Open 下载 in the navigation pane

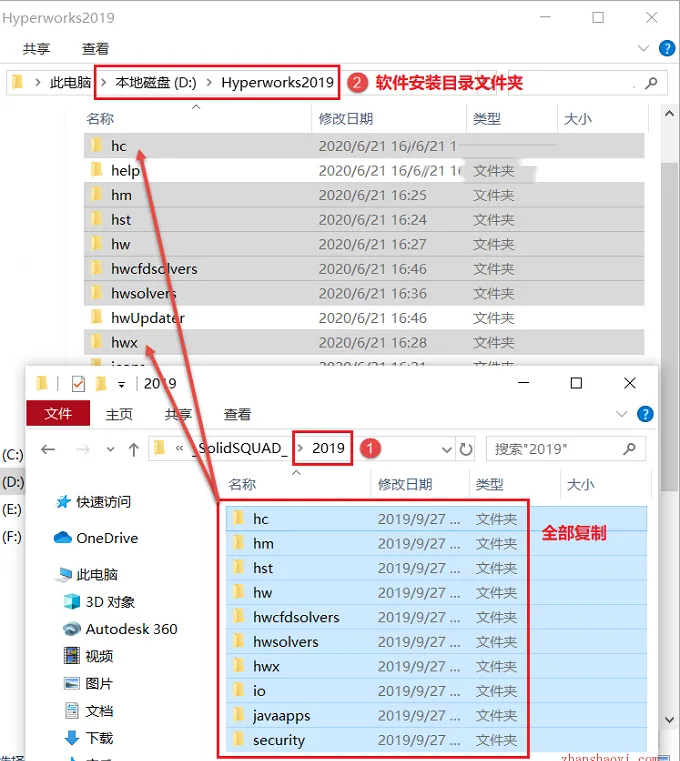(x=89, y=738)
